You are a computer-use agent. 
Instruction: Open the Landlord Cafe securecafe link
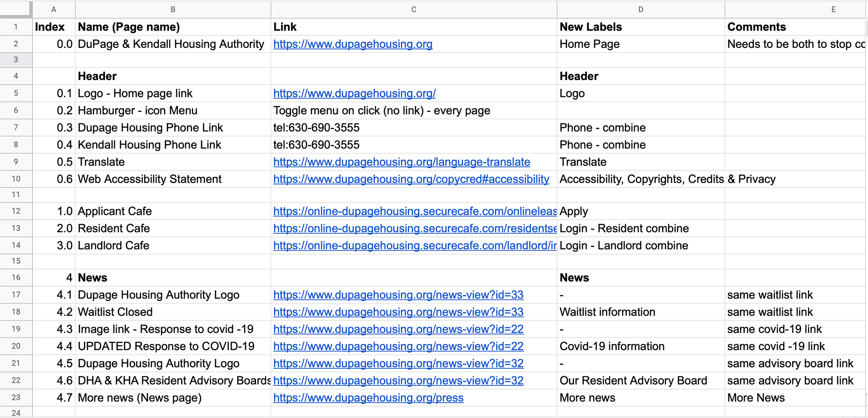tap(415, 246)
